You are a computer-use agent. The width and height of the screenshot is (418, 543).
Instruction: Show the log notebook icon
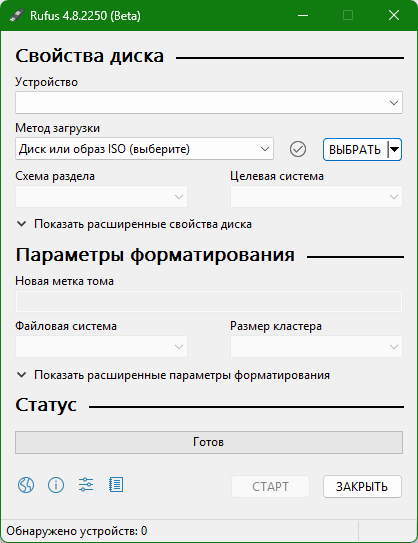[x=116, y=484]
